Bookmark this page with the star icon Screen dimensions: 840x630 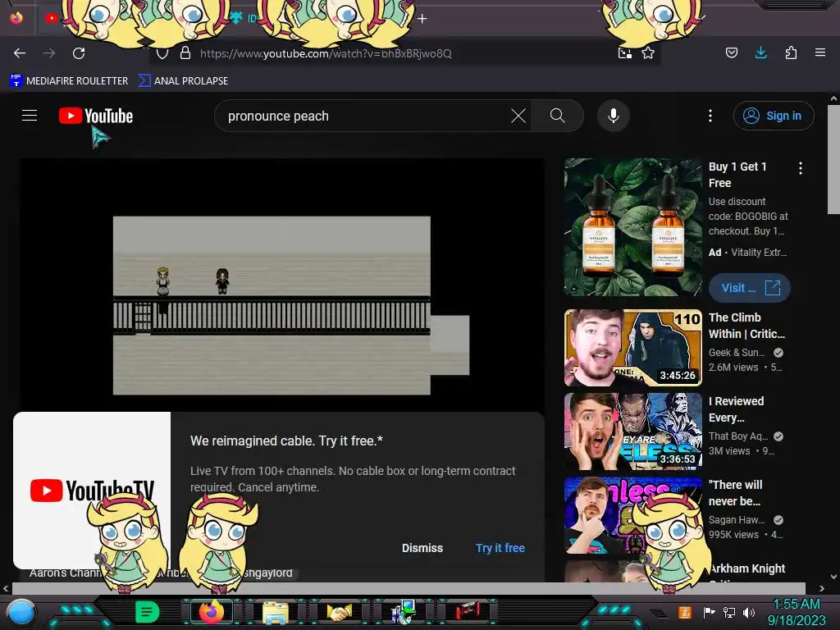click(648, 52)
